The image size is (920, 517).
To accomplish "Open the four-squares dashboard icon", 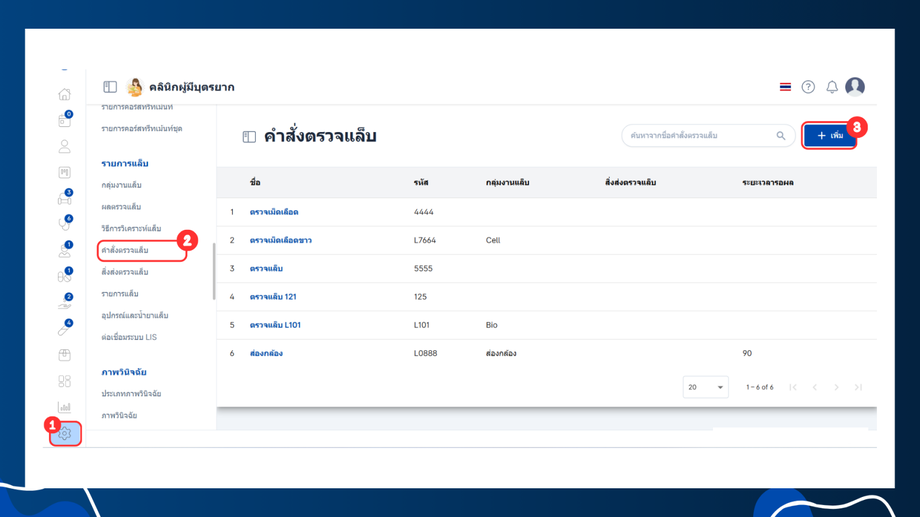I will (x=65, y=381).
